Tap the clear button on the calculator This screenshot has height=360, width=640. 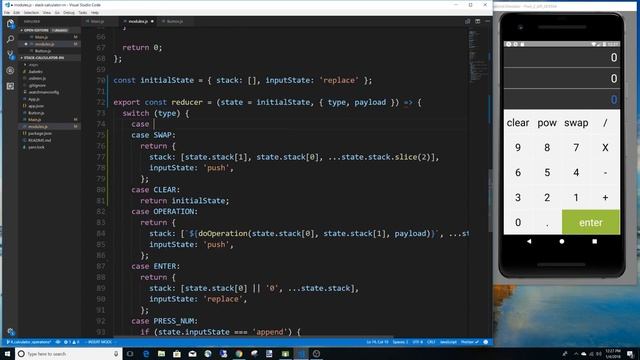(518, 122)
